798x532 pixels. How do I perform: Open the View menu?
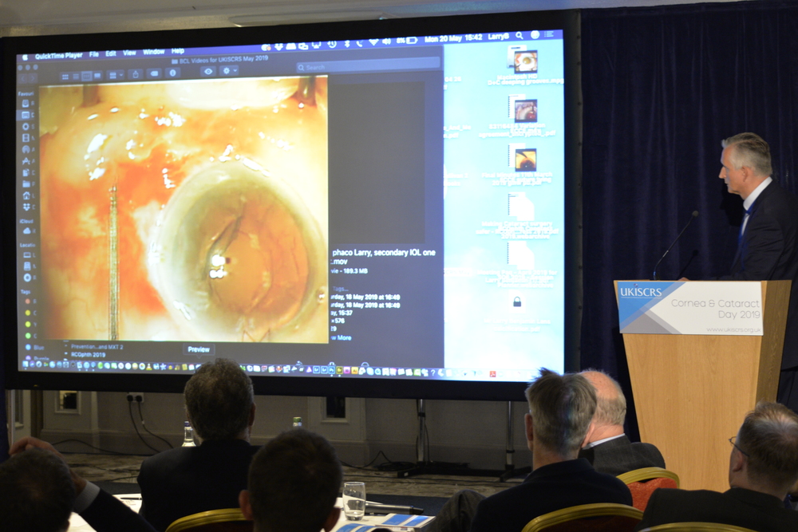point(129,53)
